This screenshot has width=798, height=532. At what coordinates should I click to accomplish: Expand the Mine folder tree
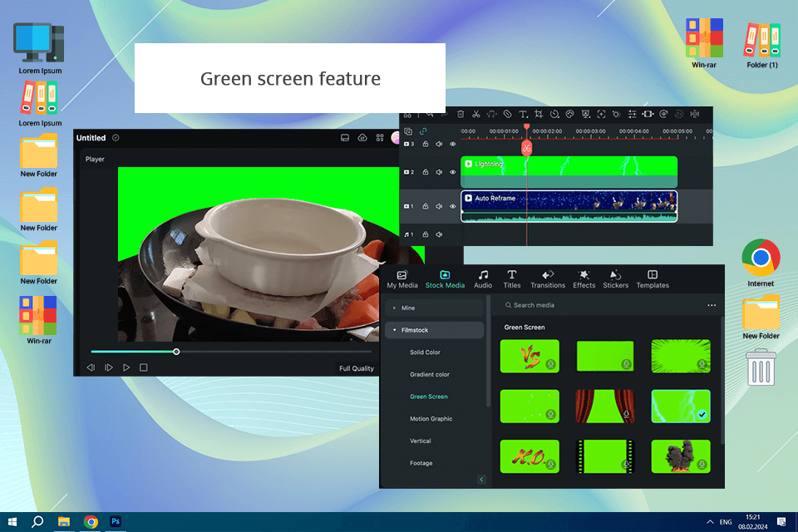[394, 308]
